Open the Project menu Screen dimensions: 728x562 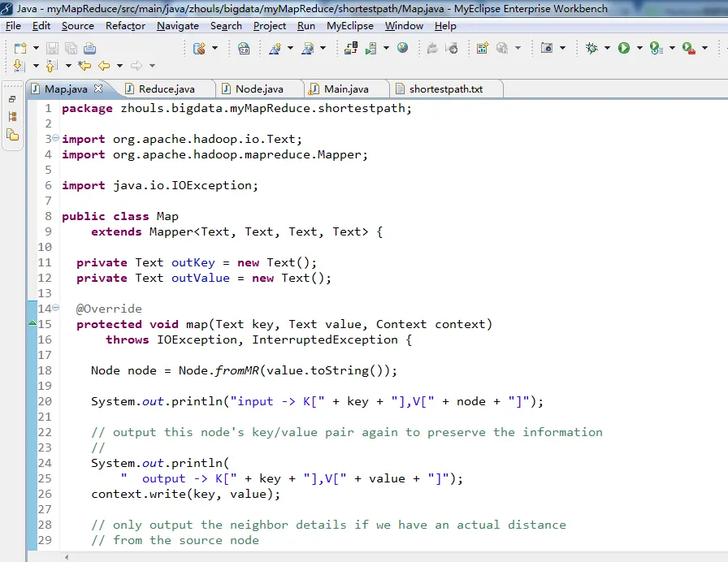(x=269, y=26)
